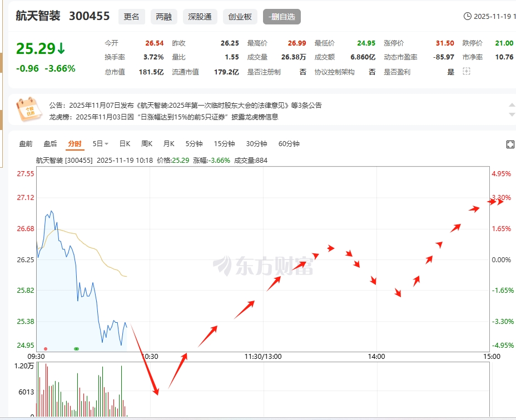Select the 5分钟 chart tab
This screenshot has height=420, width=516.
pos(194,144)
